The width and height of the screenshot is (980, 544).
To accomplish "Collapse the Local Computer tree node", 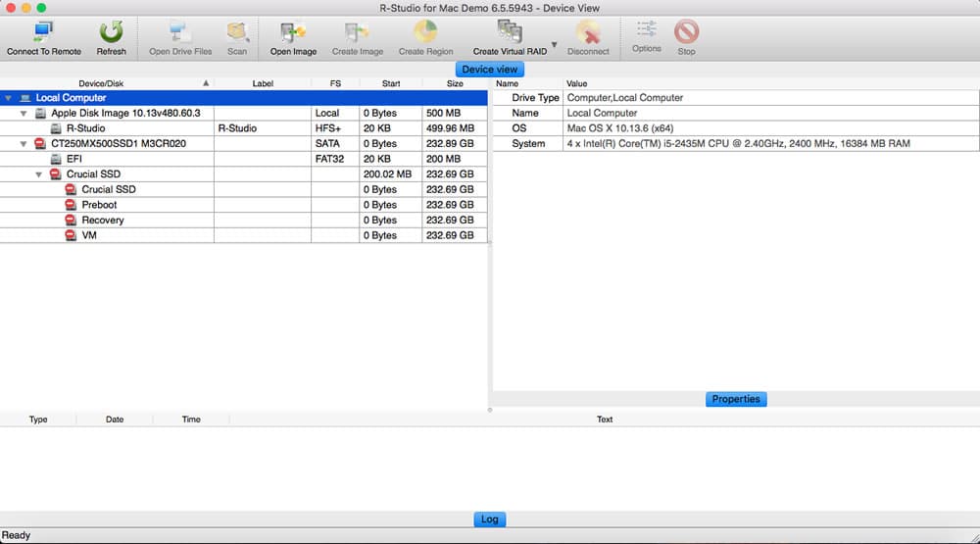I will coord(8,98).
